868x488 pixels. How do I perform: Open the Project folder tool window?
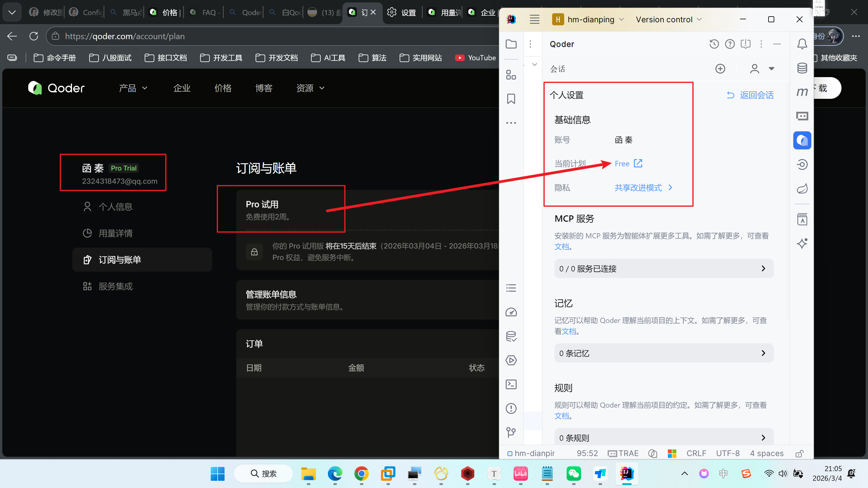(x=511, y=44)
